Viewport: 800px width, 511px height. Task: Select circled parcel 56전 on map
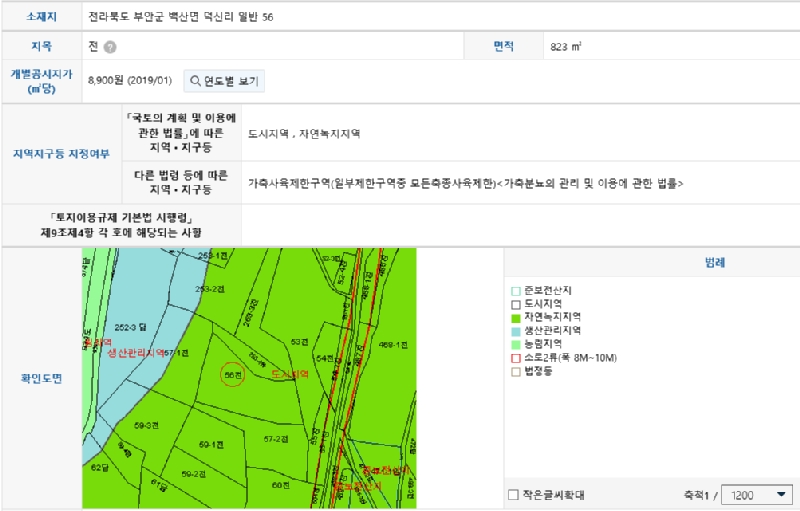click(x=232, y=375)
